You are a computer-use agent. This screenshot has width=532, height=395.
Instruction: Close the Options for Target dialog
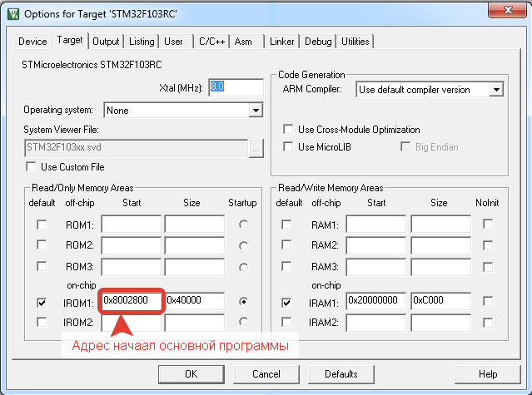point(507,10)
